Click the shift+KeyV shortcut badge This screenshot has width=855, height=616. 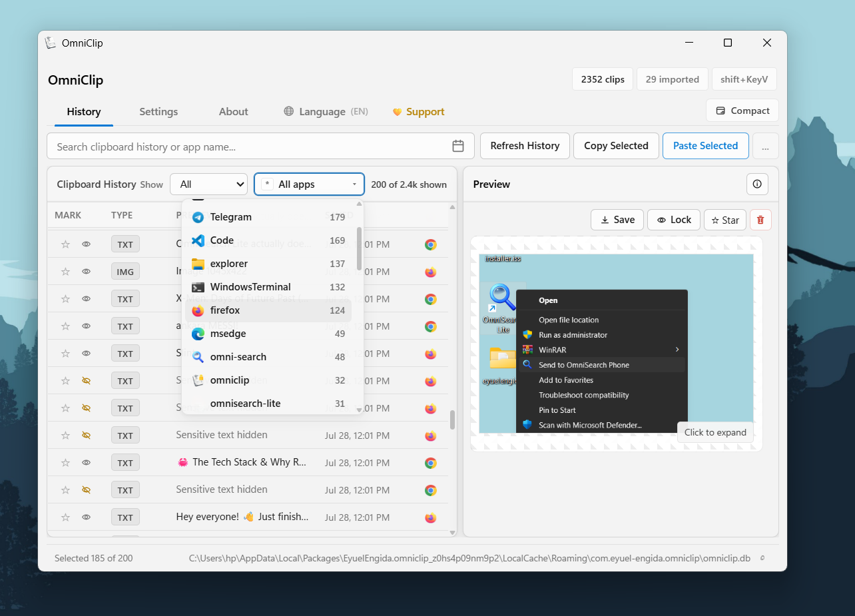coord(744,79)
